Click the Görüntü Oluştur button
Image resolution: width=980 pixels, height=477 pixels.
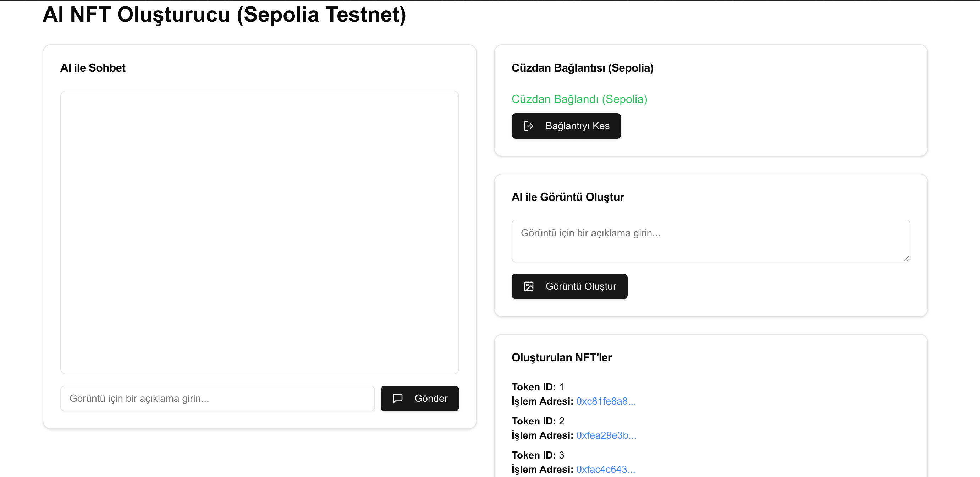[569, 286]
